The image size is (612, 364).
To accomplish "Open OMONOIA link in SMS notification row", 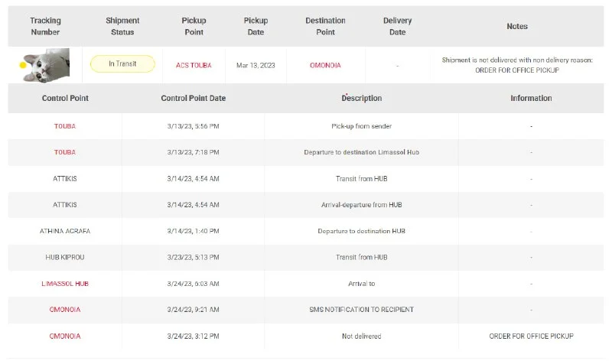I will [65, 310].
